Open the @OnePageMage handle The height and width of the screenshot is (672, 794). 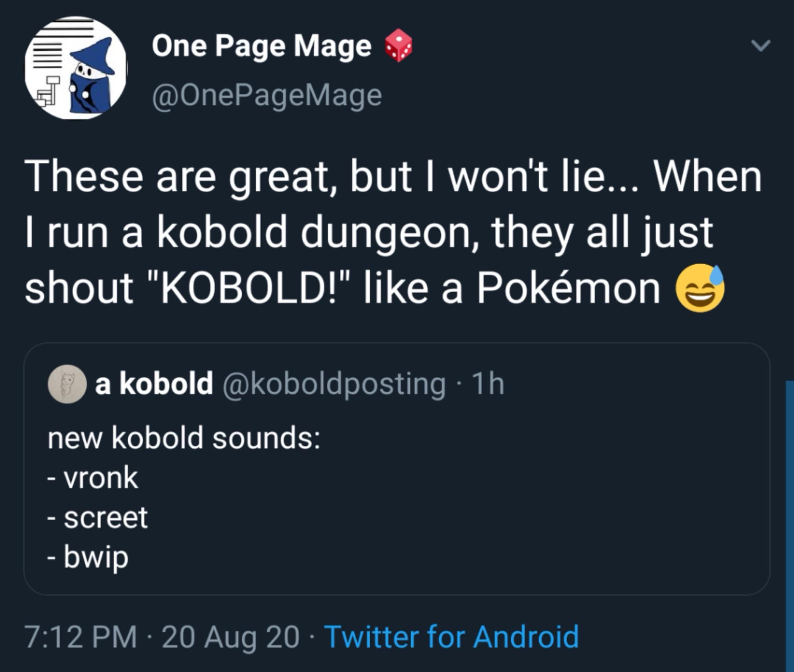[267, 95]
